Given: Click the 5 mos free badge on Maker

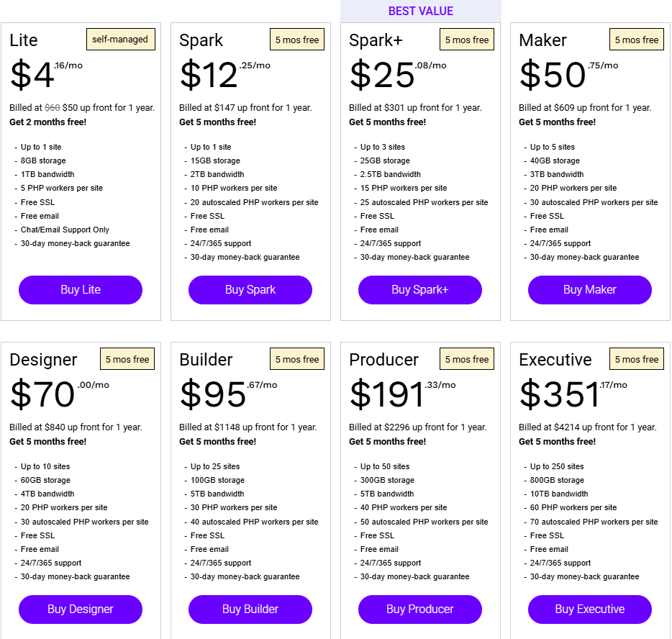Looking at the screenshot, I should (x=637, y=40).
